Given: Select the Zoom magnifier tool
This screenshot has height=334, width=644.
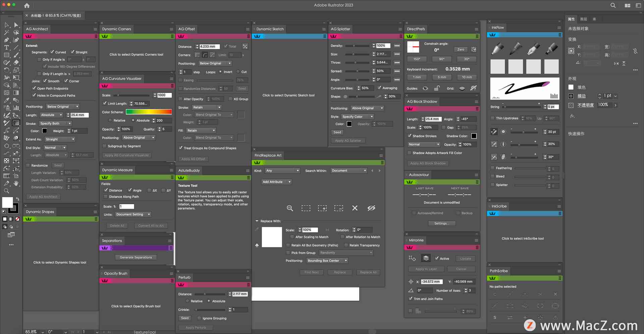Looking at the screenshot, I should click(6, 191).
